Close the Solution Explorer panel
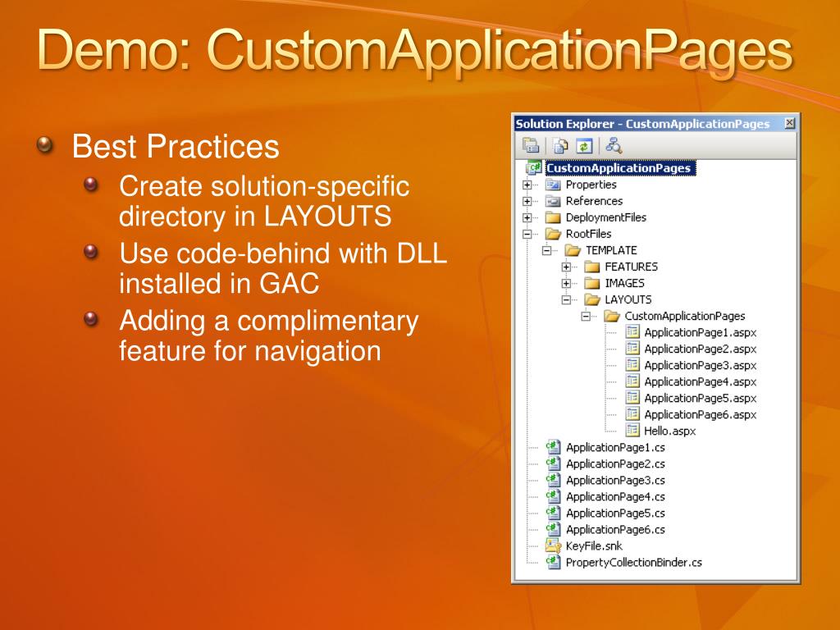The image size is (840, 630). click(x=789, y=123)
